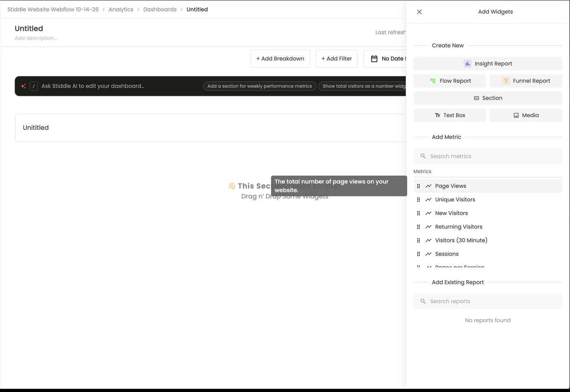Click the trend line icon for Sessions
The width and height of the screenshot is (570, 392).
[x=428, y=254]
